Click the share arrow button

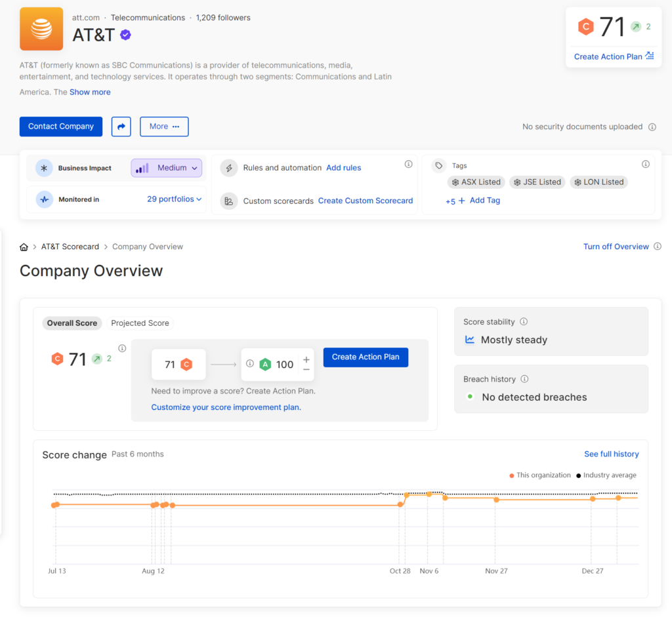(121, 127)
